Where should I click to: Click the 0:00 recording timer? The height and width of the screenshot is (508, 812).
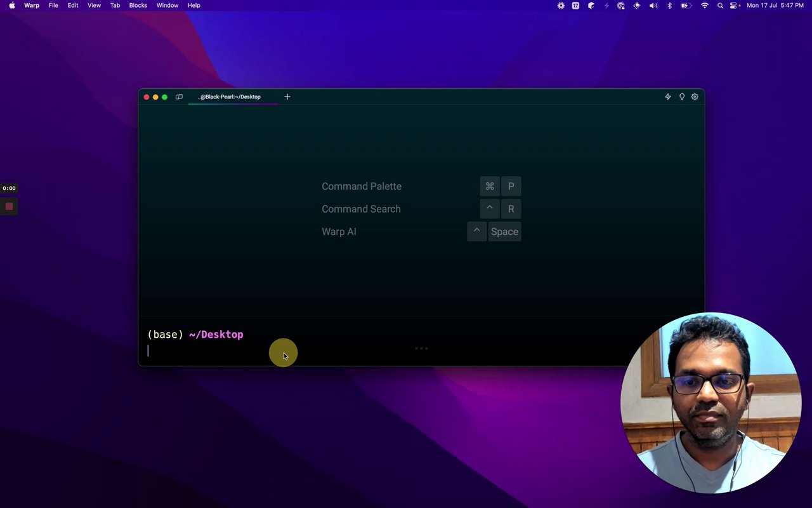tap(9, 188)
